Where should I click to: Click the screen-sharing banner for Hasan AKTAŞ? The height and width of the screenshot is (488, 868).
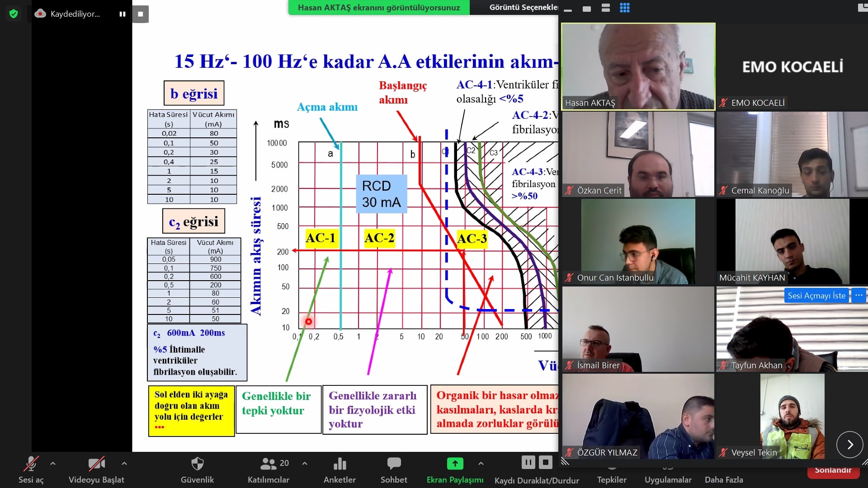pyautogui.click(x=379, y=7)
